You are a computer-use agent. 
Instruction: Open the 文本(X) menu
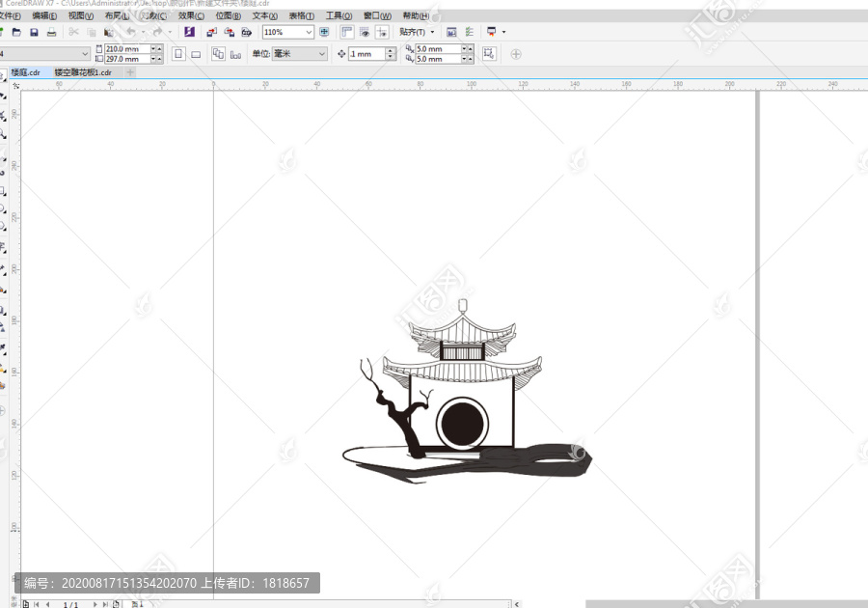pyautogui.click(x=264, y=16)
